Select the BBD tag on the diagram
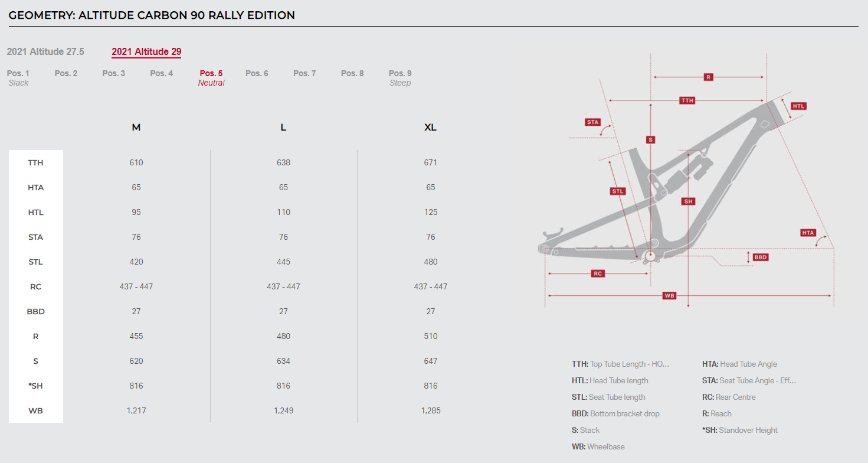The width and height of the screenshot is (868, 463). (x=761, y=257)
